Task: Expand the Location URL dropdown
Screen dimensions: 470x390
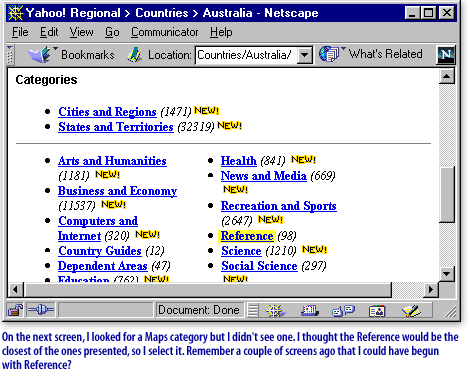Action: pyautogui.click(x=305, y=55)
